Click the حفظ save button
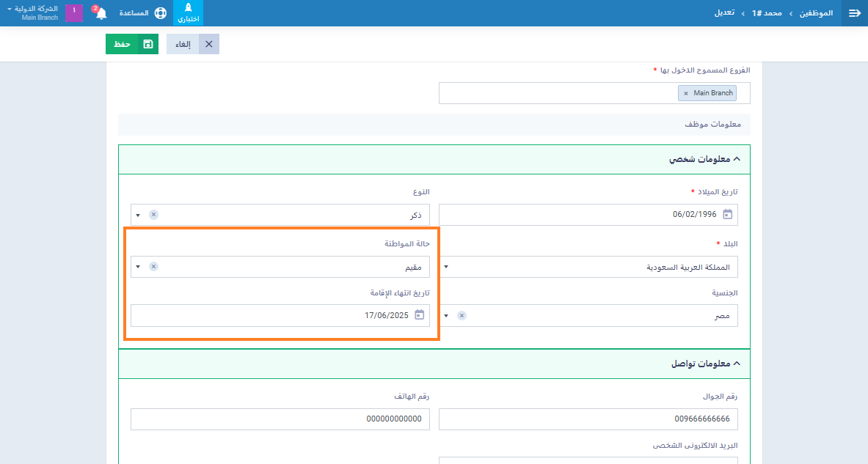 [x=132, y=44]
